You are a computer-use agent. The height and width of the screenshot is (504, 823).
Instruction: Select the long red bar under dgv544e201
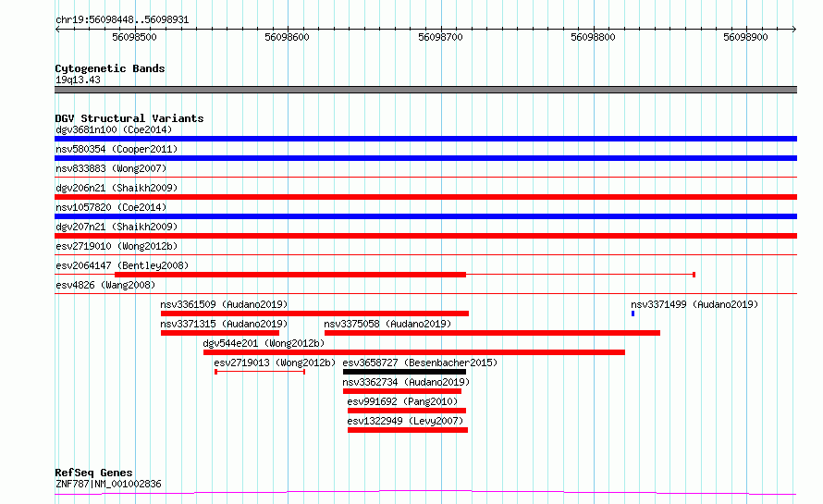pyautogui.click(x=414, y=352)
